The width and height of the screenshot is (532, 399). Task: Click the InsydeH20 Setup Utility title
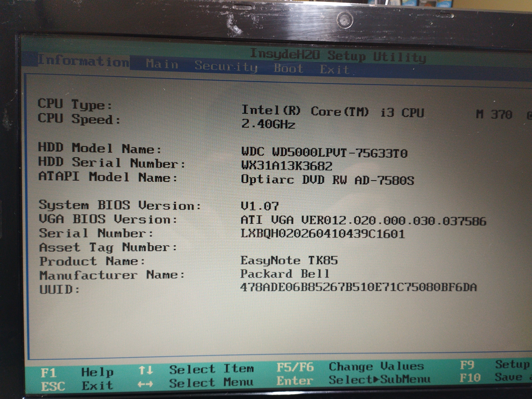[338, 56]
